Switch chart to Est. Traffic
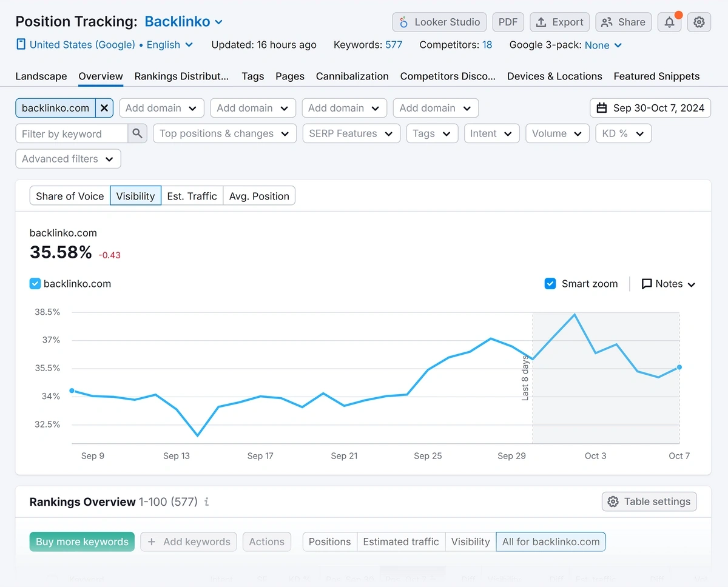Screen dimensions: 728x587 (x=192, y=196)
